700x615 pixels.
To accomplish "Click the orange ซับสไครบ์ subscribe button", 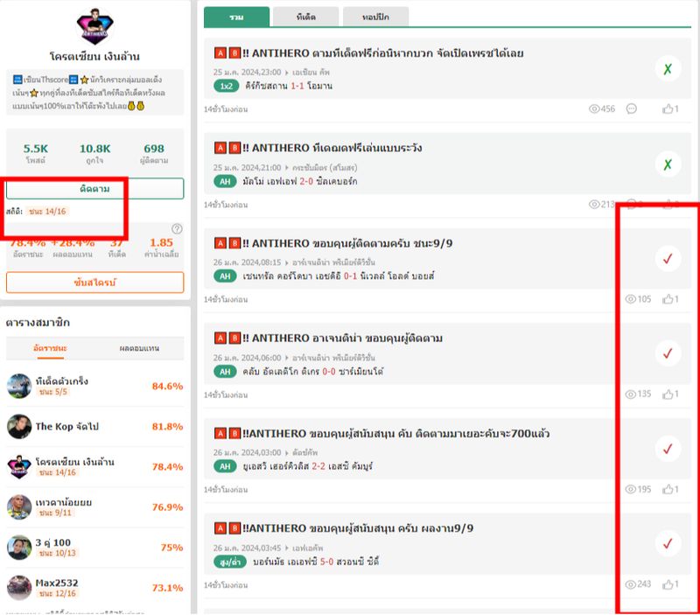I will pyautogui.click(x=94, y=283).
